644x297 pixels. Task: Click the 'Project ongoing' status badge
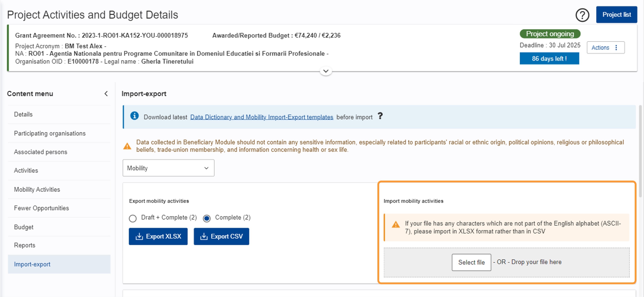(x=550, y=34)
